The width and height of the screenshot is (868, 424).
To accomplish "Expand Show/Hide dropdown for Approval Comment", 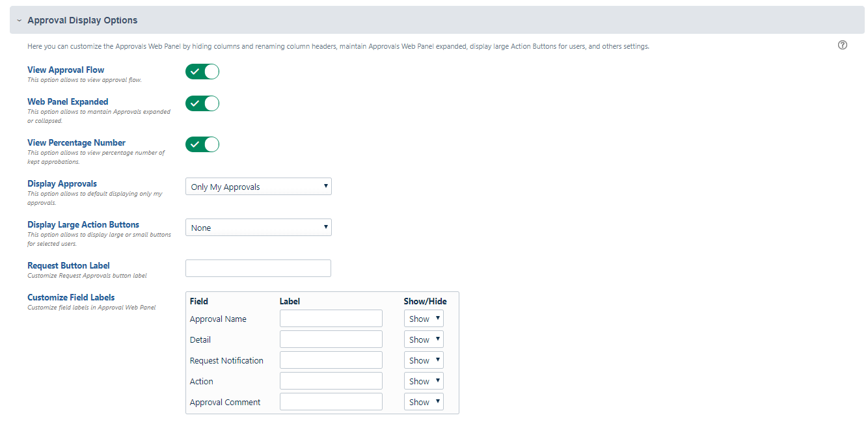I will point(424,402).
